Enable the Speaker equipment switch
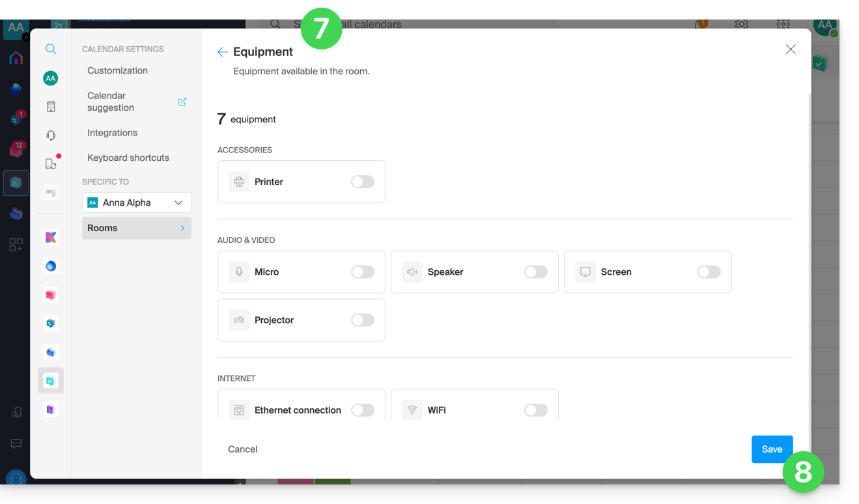 pyautogui.click(x=535, y=272)
